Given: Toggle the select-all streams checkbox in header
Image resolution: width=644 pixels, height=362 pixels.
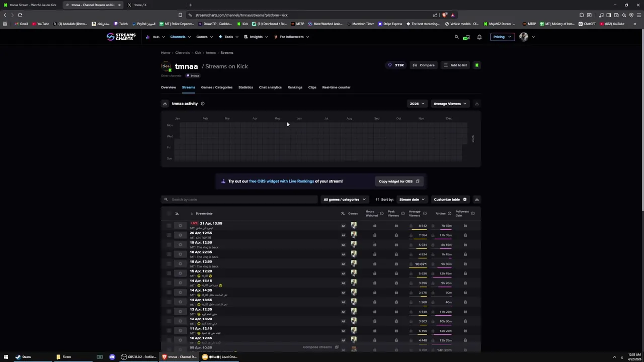Looking at the screenshot, I should coord(169,214).
